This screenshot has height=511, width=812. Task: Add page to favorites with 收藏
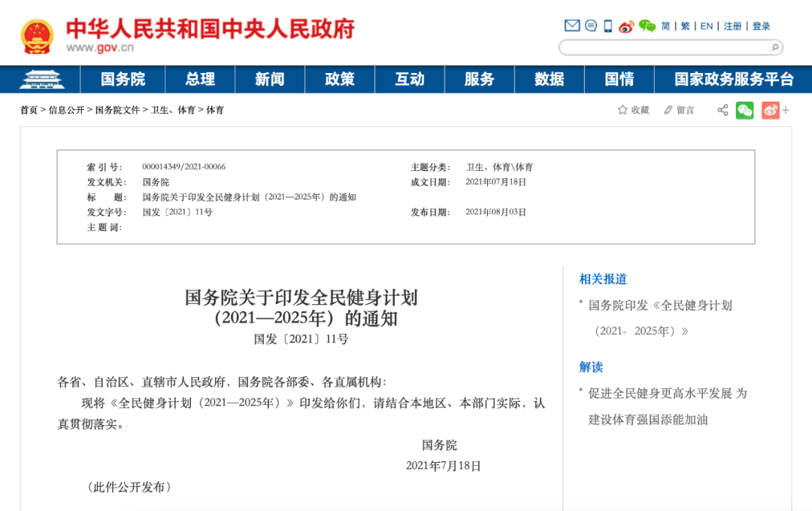coord(633,110)
